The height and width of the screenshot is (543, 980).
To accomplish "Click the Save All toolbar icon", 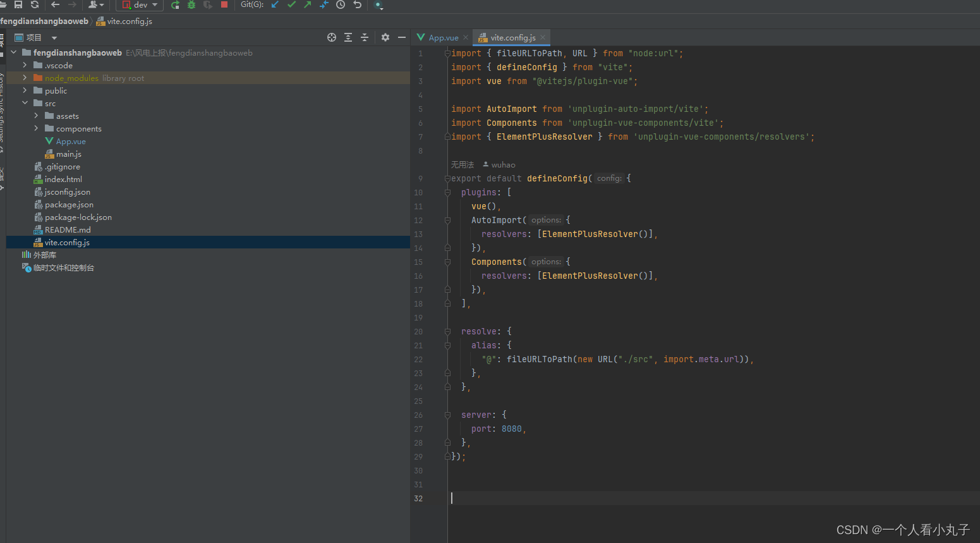I will click(18, 4).
